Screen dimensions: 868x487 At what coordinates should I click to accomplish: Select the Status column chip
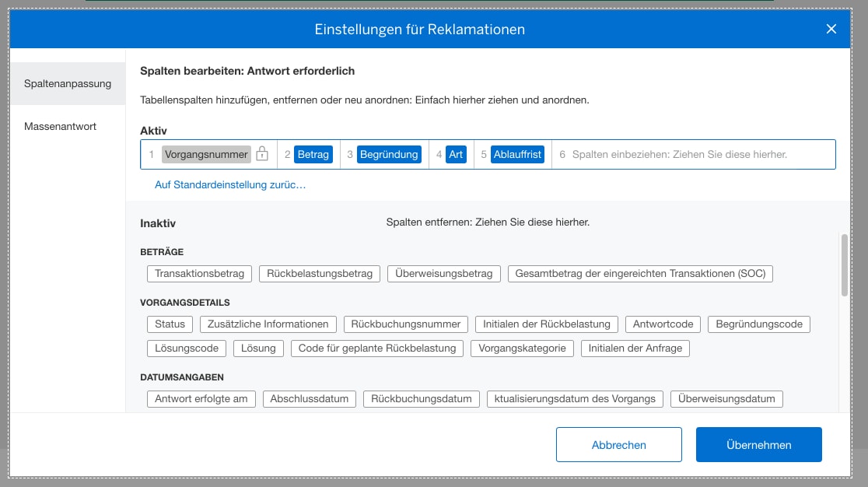coord(170,324)
